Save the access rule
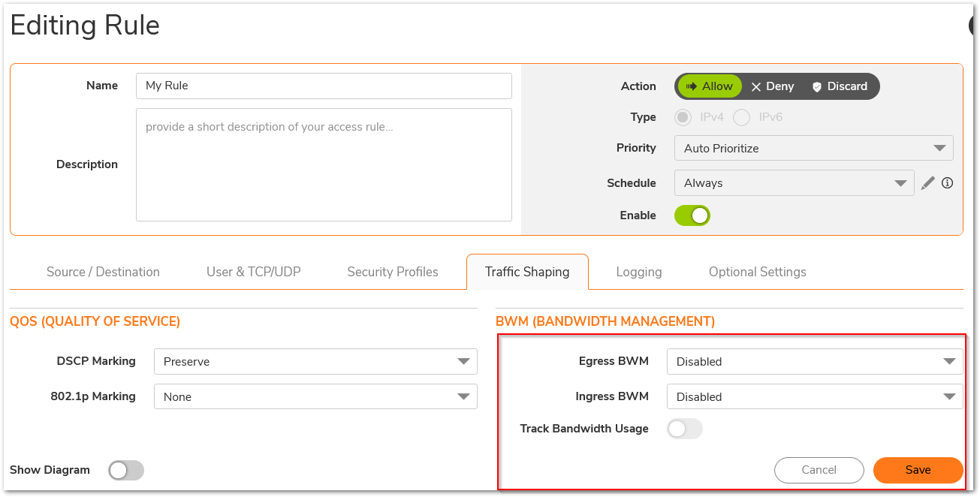 coord(918,470)
